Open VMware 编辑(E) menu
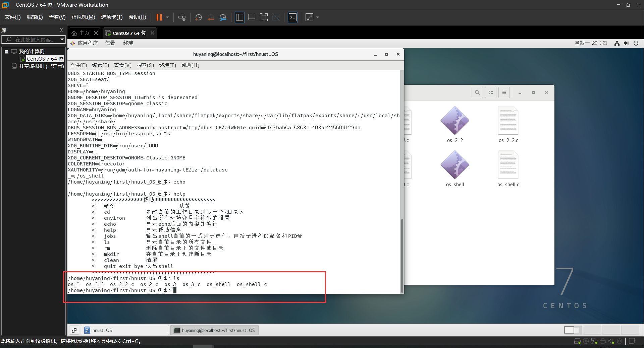Image resolution: width=644 pixels, height=348 pixels. coord(35,17)
